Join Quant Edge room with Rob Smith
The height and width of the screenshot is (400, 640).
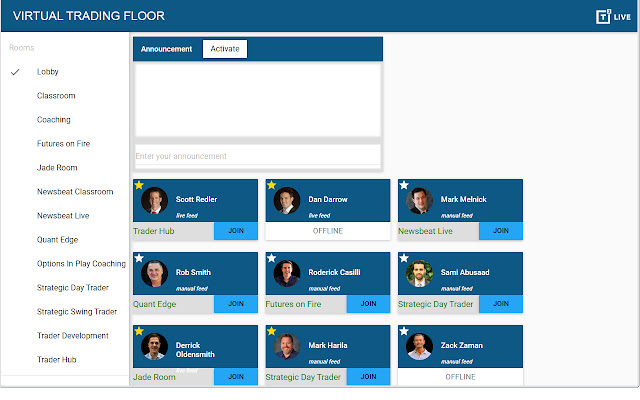click(x=236, y=304)
